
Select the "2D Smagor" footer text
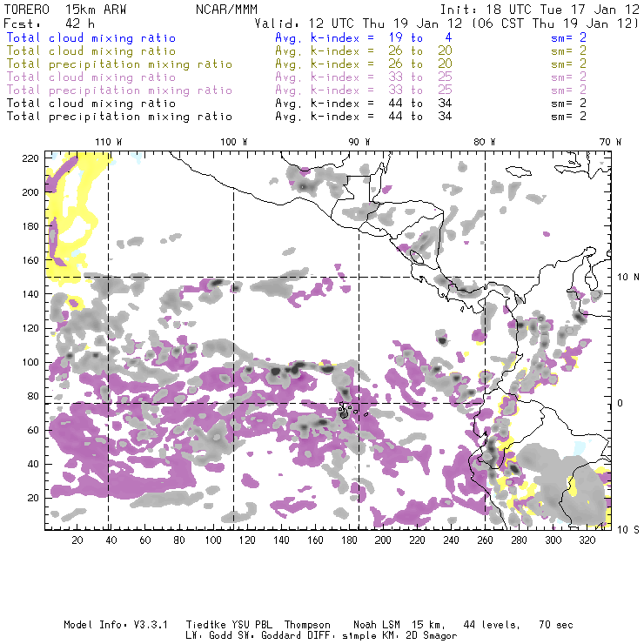click(x=432, y=636)
